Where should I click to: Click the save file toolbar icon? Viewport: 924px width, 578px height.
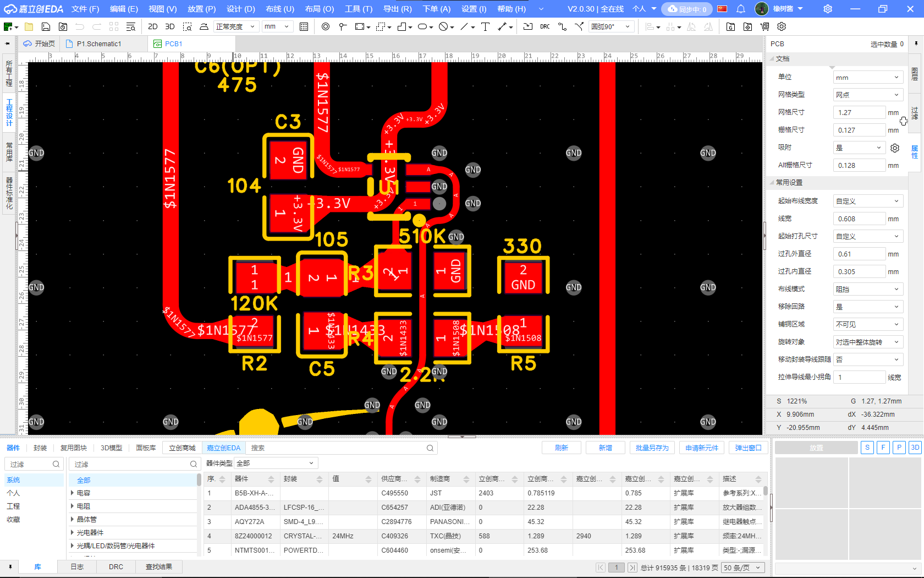click(x=46, y=26)
